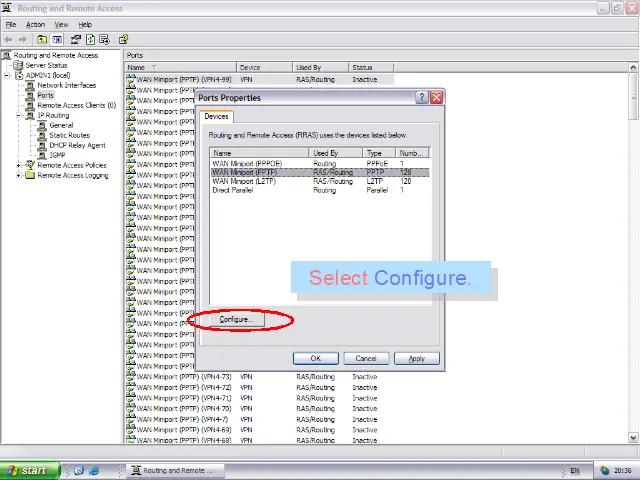The width and height of the screenshot is (640, 480).
Task: Click the ports list scrollbar thumb
Action: pyautogui.click(x=633, y=96)
